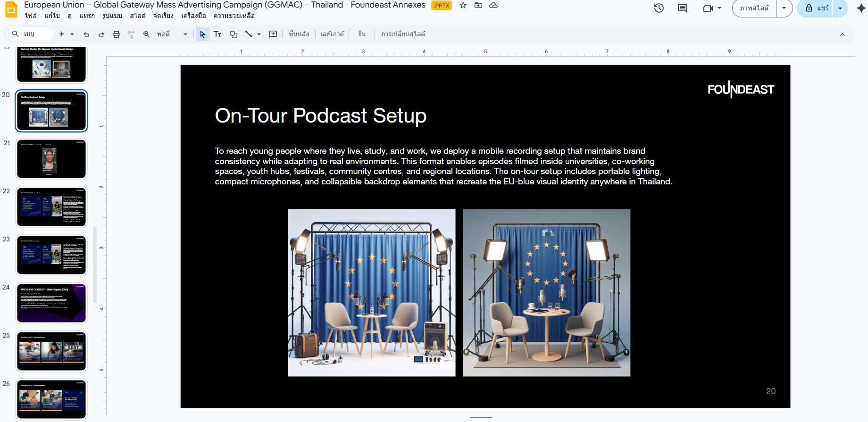The height and width of the screenshot is (422, 868).
Task: Open new slide layout dropdown arrow
Action: pos(72,34)
